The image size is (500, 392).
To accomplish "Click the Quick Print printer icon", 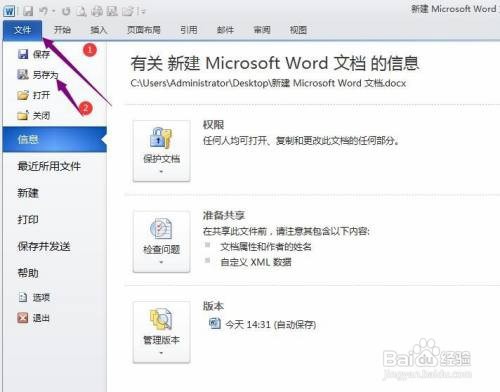I will click(x=97, y=11).
